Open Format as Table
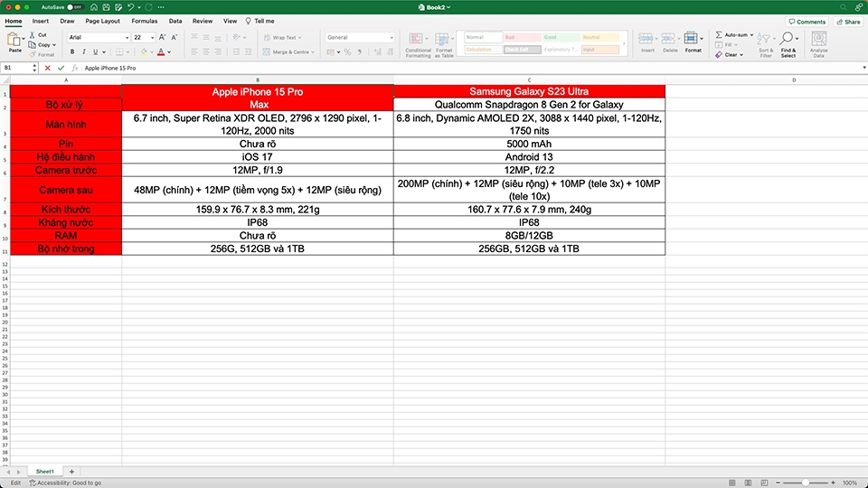868x488 pixels. 443,45
